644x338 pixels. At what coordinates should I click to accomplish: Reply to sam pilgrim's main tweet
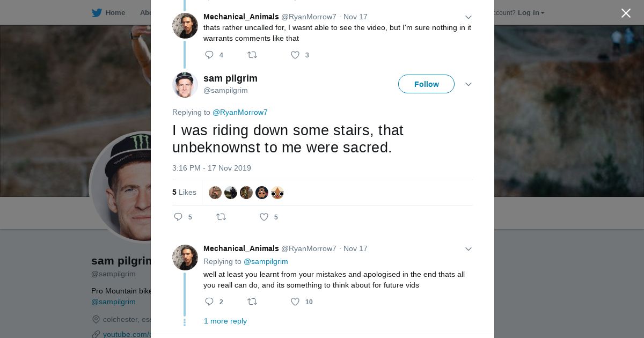pyautogui.click(x=178, y=217)
